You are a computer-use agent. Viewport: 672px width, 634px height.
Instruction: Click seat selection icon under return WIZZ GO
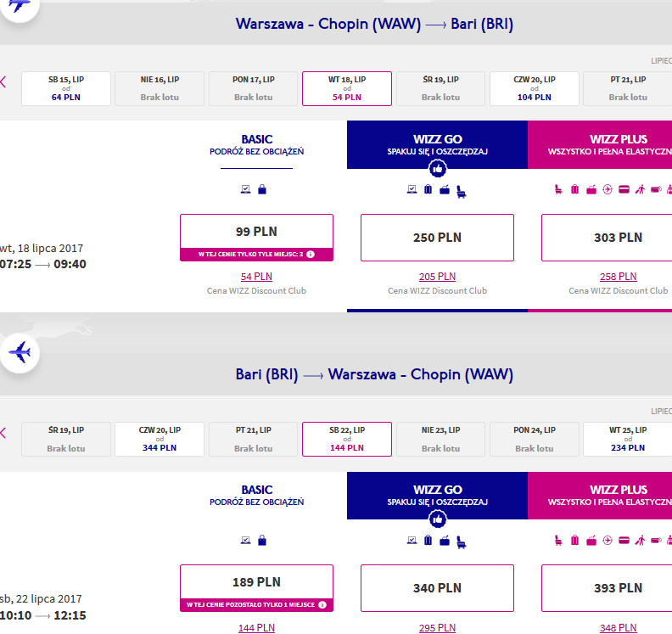point(461,542)
